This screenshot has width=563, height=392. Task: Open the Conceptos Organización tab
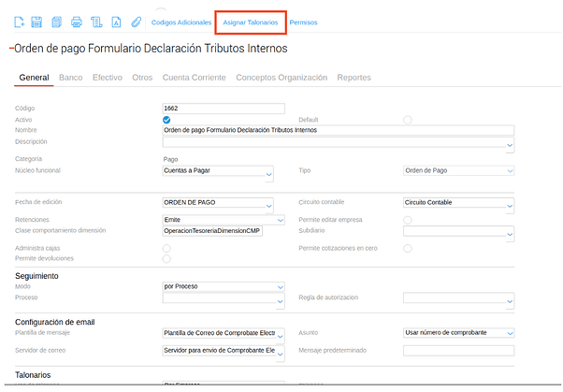click(281, 78)
